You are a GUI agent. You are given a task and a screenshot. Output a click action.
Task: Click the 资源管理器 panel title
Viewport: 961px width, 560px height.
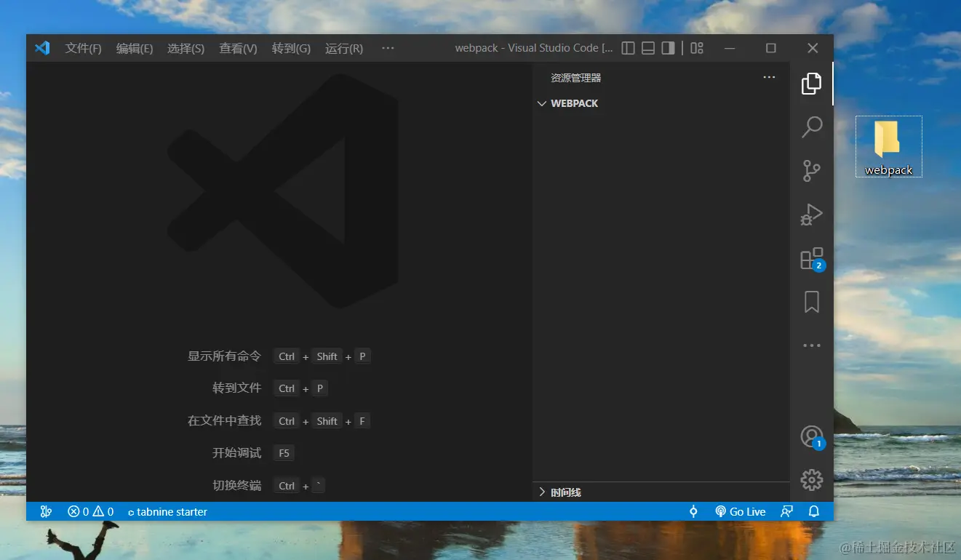575,78
